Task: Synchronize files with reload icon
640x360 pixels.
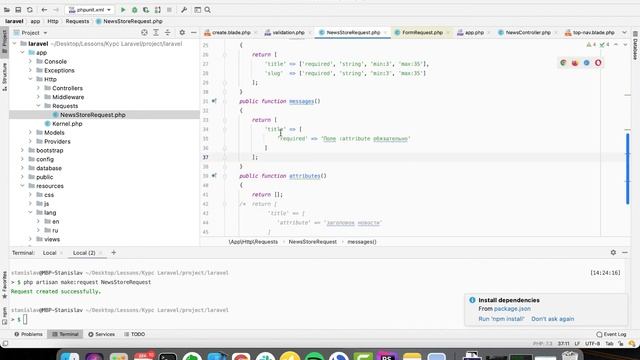Action: 30,10
